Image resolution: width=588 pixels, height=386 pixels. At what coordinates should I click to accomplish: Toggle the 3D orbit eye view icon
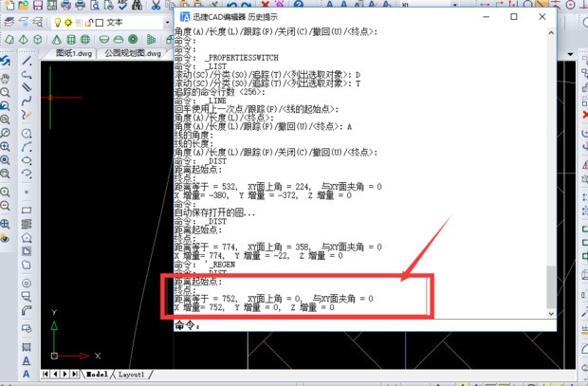[6, 239]
